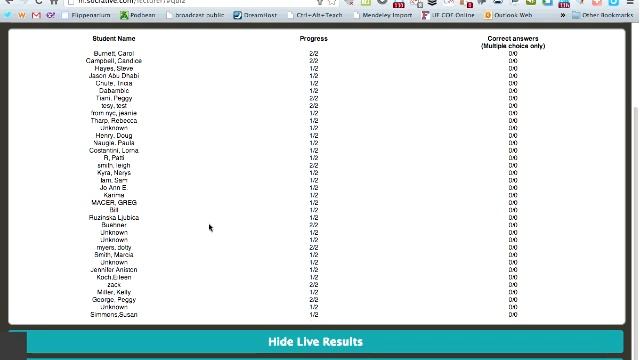Select student Costantini, Lorna
Image resolution: width=640 pixels, height=360 pixels.
[x=114, y=150]
